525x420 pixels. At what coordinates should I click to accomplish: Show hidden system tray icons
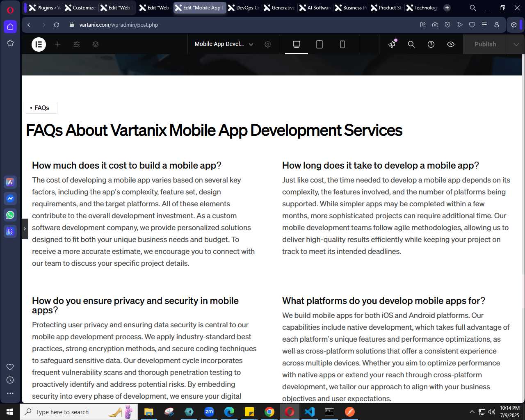(472, 412)
